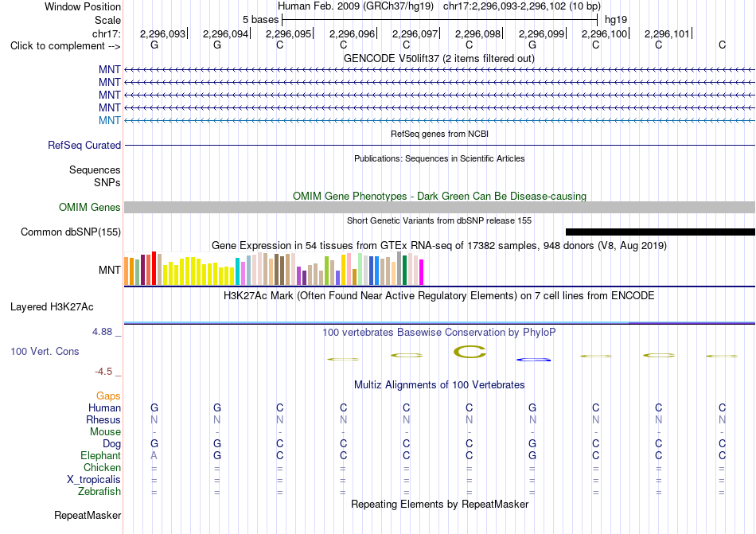Click the 'Click to complement -->' label
The height and width of the screenshot is (534, 756).
[x=65, y=46]
